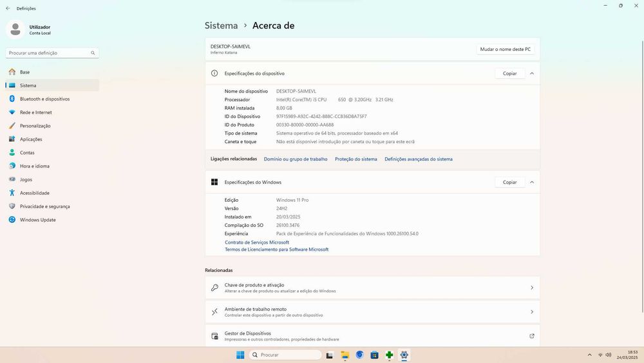
Task: Go back using the arrow beside Definições
Action: (x=8, y=8)
